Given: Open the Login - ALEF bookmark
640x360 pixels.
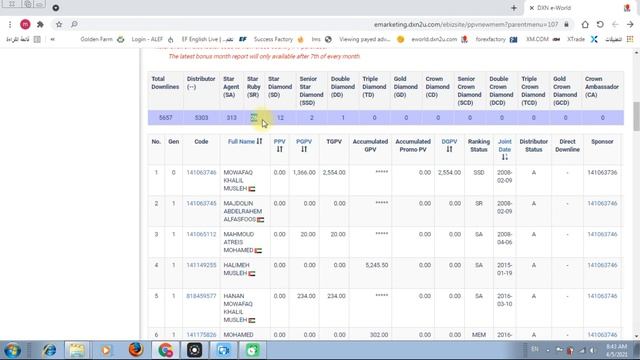Looking at the screenshot, I should [x=153, y=39].
